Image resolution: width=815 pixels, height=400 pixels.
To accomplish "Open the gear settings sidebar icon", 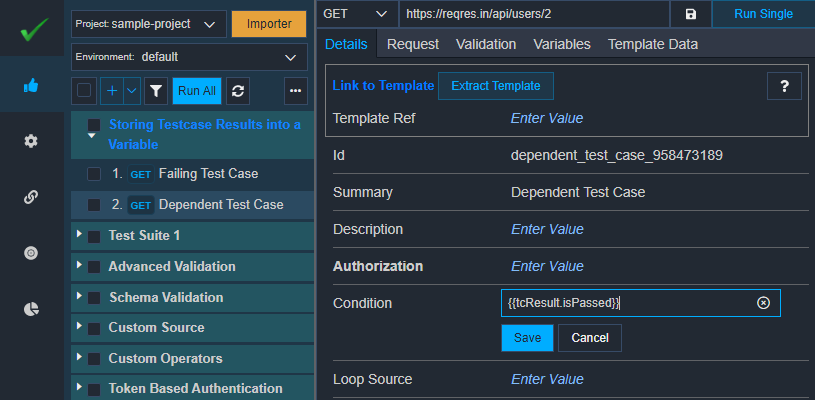I will point(31,141).
